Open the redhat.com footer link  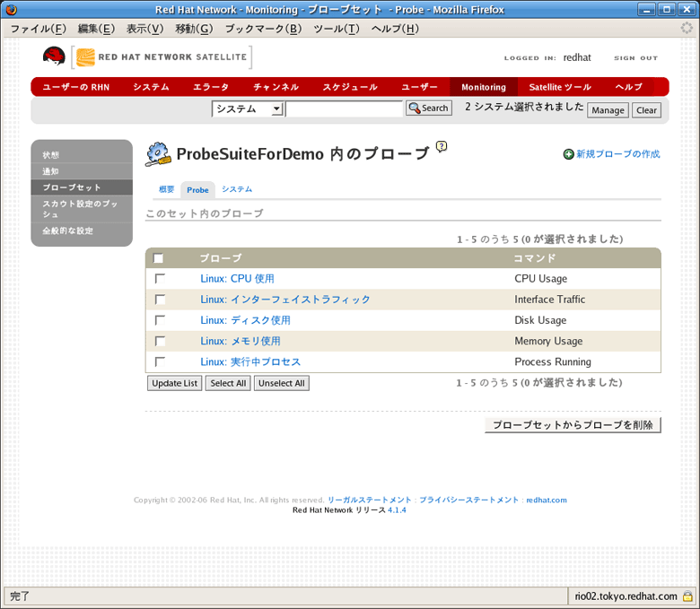pyautogui.click(x=547, y=500)
